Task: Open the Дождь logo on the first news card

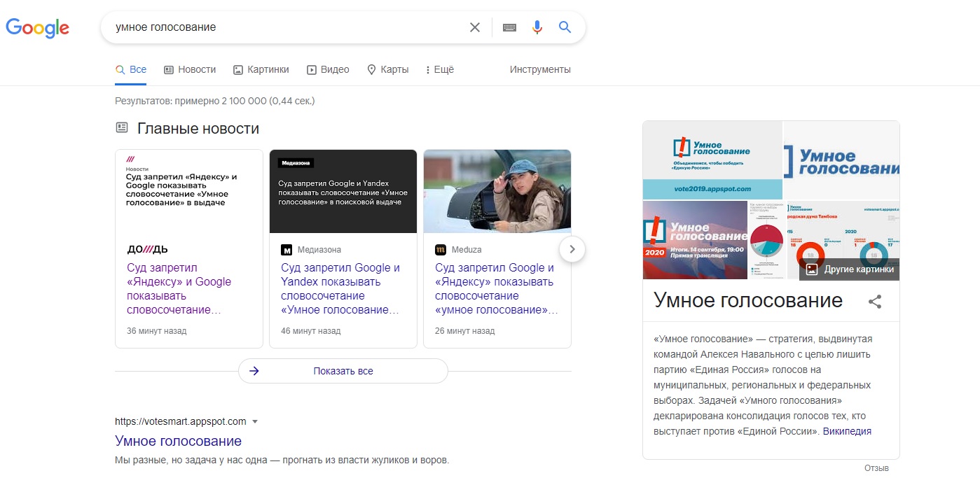Action: pyautogui.click(x=147, y=249)
